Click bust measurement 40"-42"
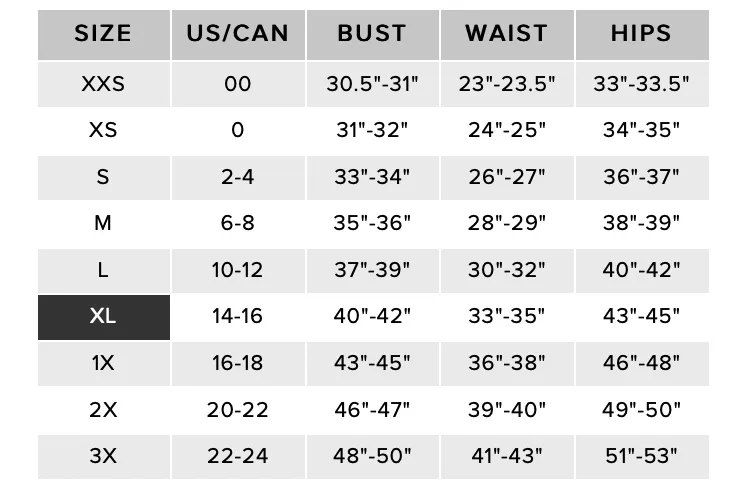 click(372, 315)
